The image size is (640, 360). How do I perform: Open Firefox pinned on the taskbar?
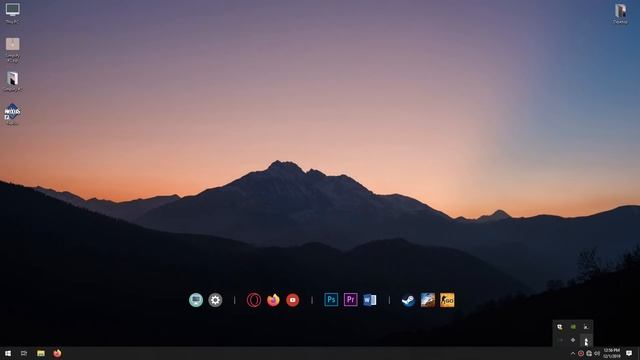point(57,353)
